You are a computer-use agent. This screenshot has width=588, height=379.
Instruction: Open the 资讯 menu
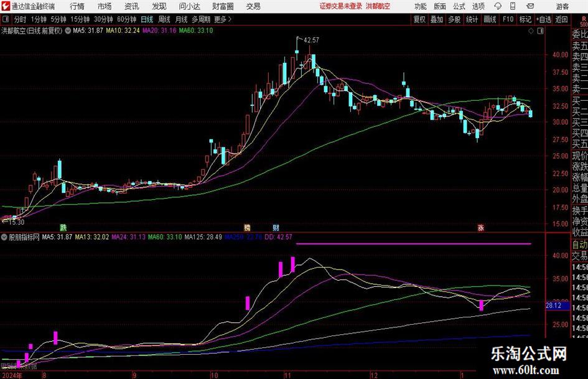click(x=132, y=6)
